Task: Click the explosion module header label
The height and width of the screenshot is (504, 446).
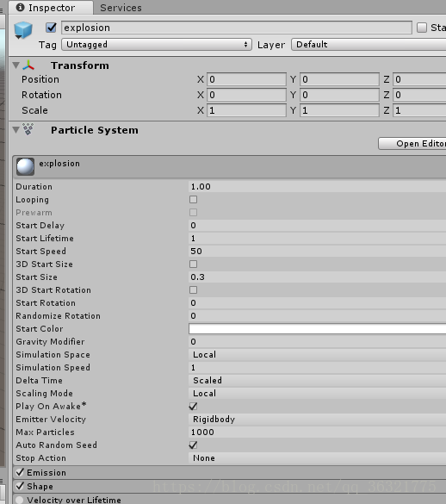Action: tap(59, 164)
